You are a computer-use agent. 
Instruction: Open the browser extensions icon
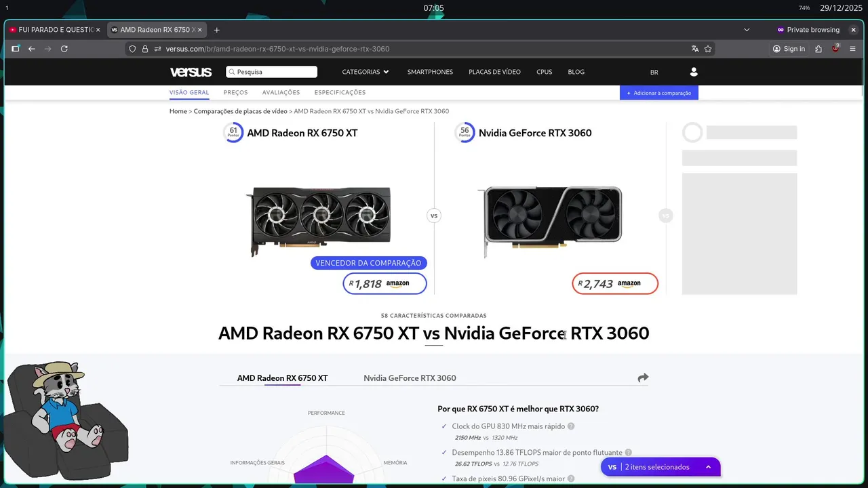tap(818, 49)
